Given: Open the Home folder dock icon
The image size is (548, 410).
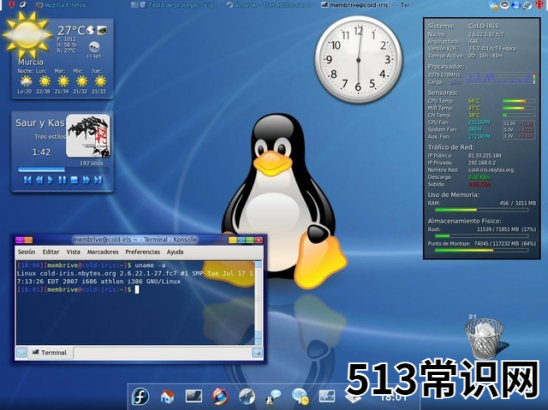Looking at the screenshot, I should pos(167,396).
